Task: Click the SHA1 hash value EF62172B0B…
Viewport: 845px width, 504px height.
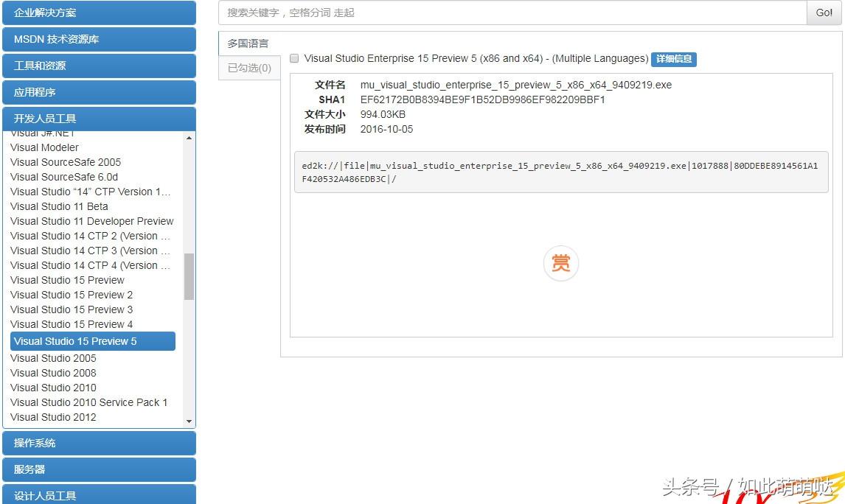Action: (x=482, y=99)
